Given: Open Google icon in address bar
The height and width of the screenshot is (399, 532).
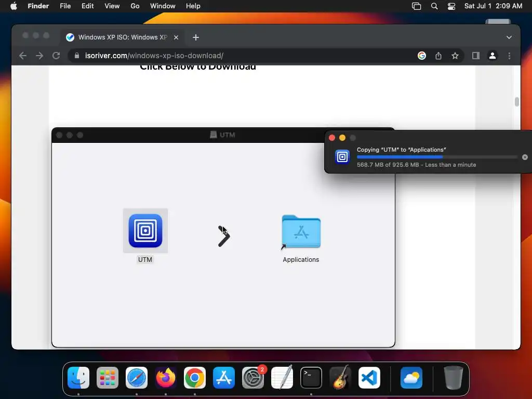Looking at the screenshot, I should point(422,56).
